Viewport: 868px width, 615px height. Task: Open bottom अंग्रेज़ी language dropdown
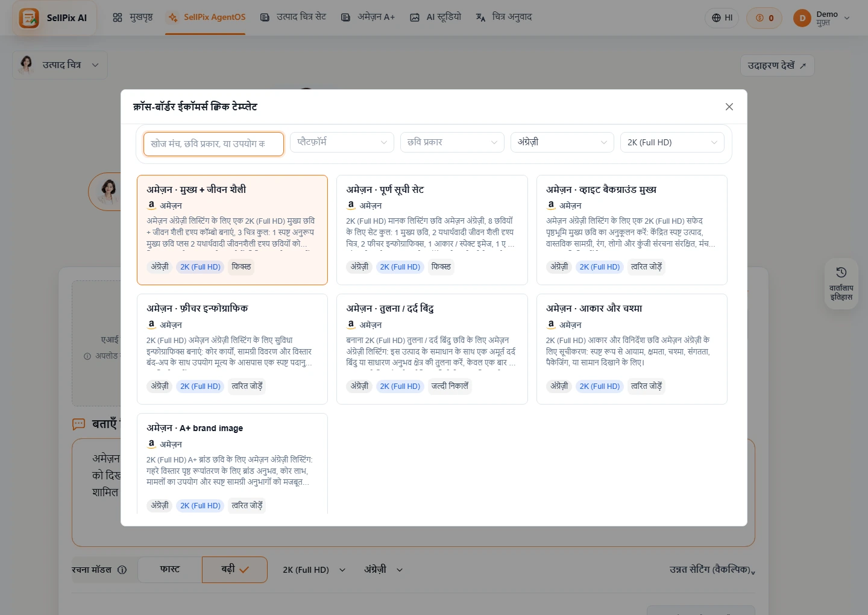(x=383, y=570)
